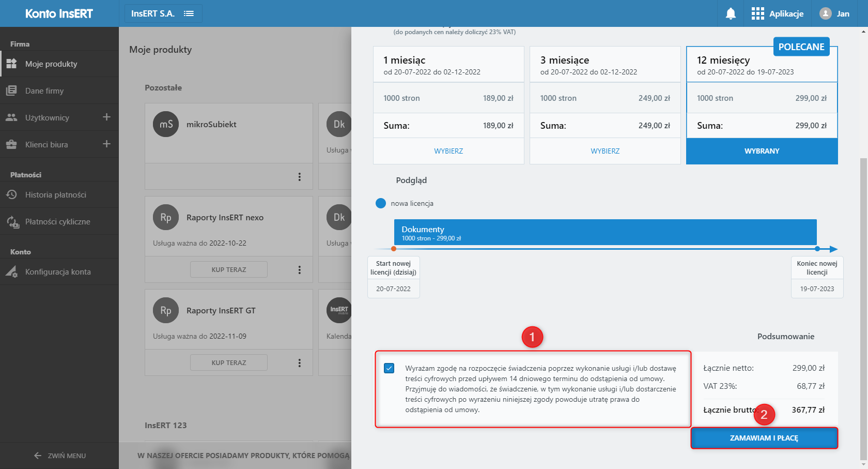The width and height of the screenshot is (868, 469).
Task: Click the Łącznie brutto 367,77 zł value
Action: 808,410
